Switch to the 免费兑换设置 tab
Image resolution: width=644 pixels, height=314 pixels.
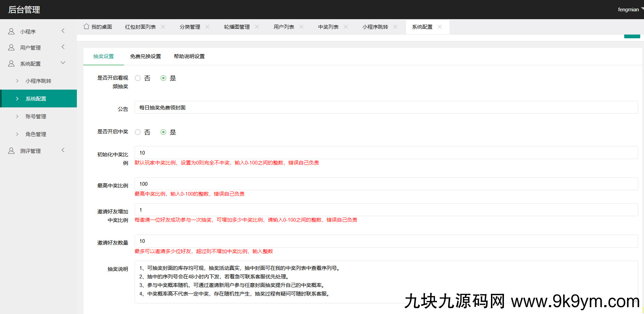145,56
